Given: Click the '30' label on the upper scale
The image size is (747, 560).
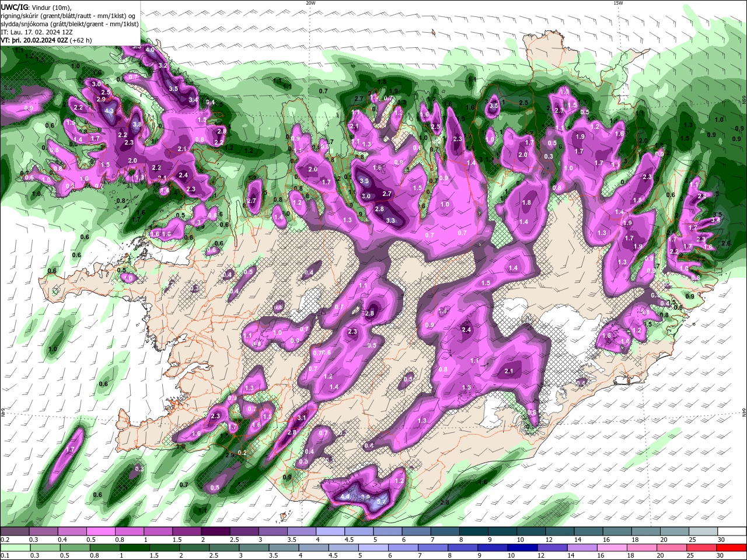Looking at the screenshot, I should click(721, 540).
